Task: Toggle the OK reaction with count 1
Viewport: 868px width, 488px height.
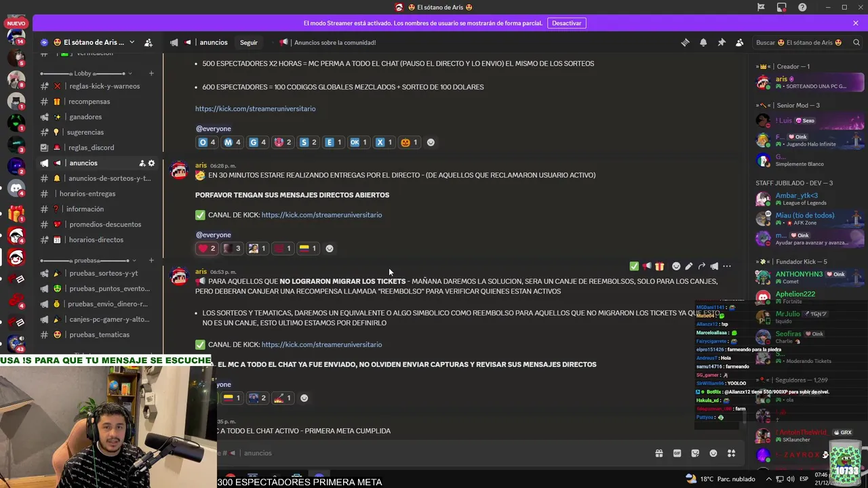Action: coord(358,142)
